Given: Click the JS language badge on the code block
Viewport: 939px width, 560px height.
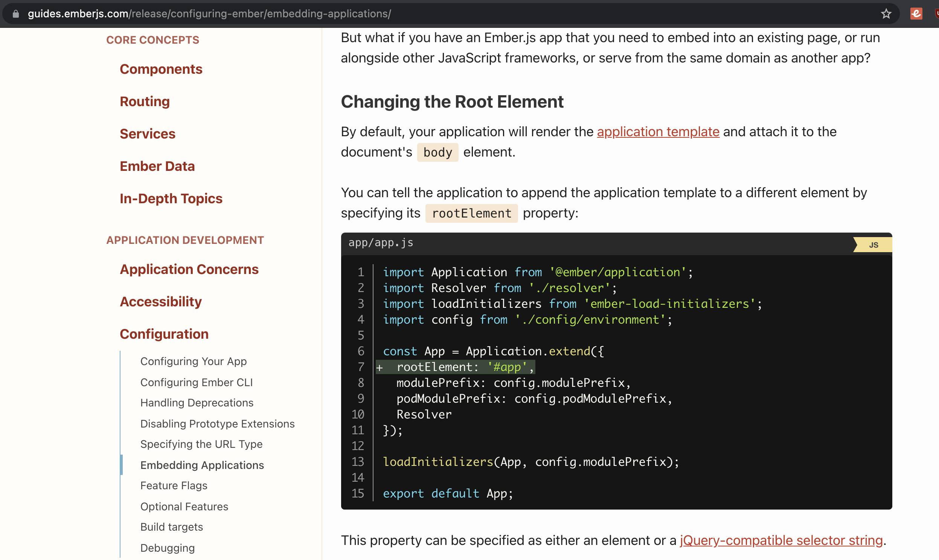Looking at the screenshot, I should (874, 244).
